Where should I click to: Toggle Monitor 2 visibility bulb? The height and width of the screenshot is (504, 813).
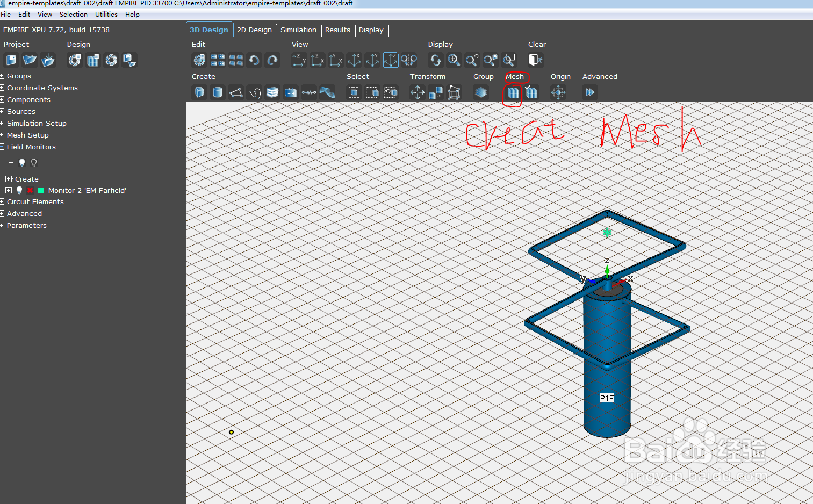pyautogui.click(x=19, y=190)
